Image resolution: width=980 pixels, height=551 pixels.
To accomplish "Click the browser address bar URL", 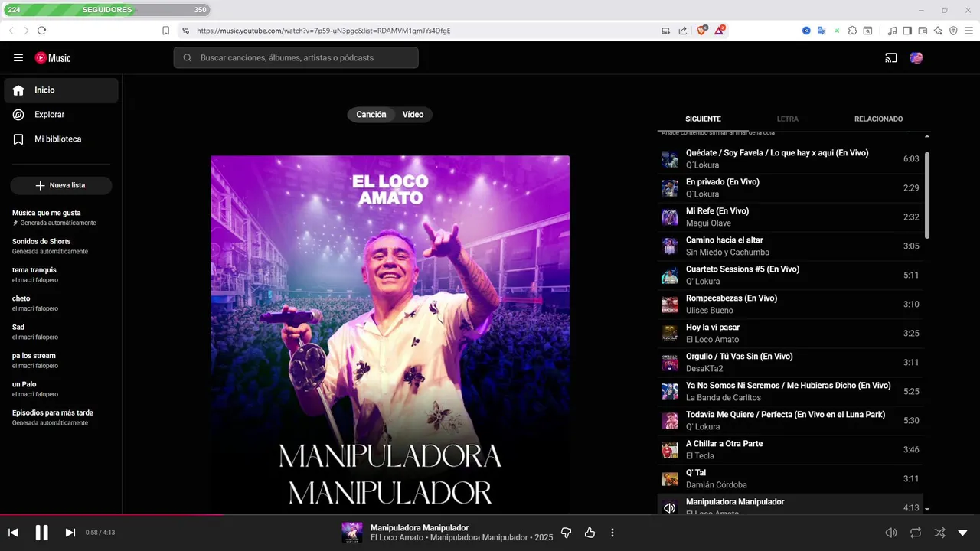I will (323, 31).
